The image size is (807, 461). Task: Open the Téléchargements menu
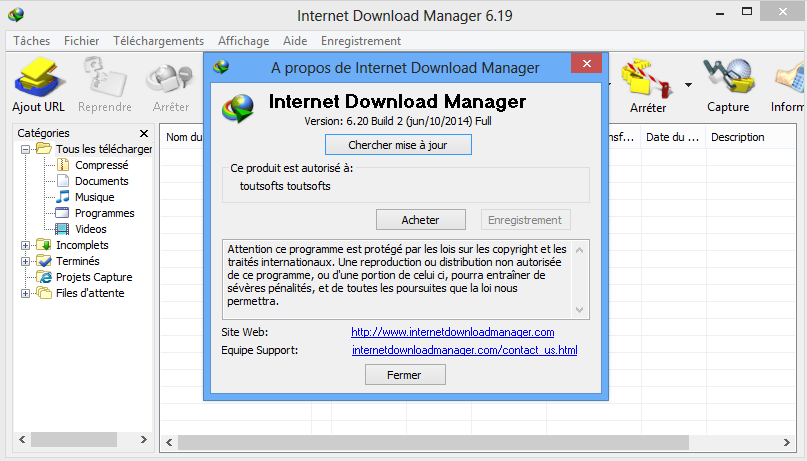[x=159, y=41]
